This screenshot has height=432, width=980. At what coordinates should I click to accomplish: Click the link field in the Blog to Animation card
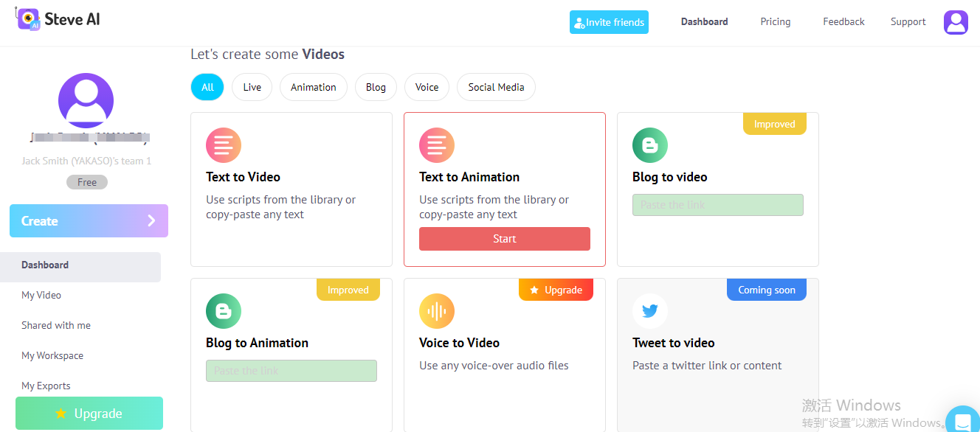pos(291,371)
